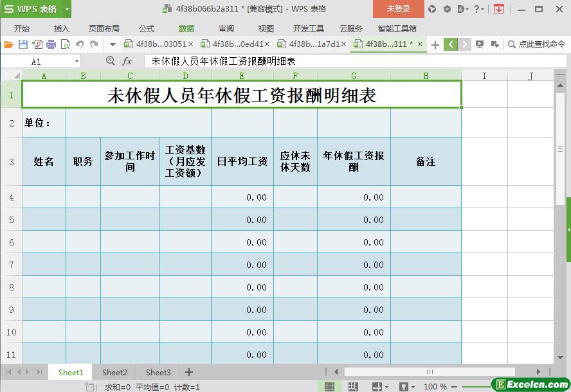
Task: Open the WPS 表格 application menu dropdown
Action: click(x=67, y=9)
